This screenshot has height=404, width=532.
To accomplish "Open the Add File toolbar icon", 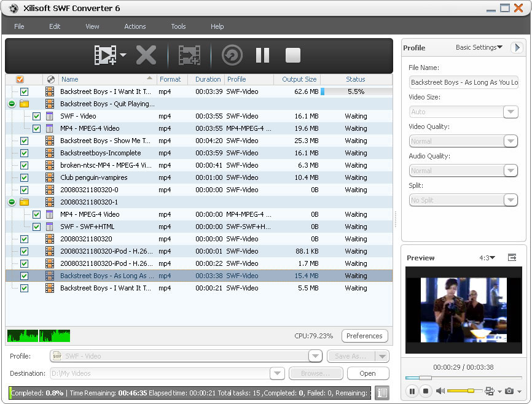I will [106, 55].
